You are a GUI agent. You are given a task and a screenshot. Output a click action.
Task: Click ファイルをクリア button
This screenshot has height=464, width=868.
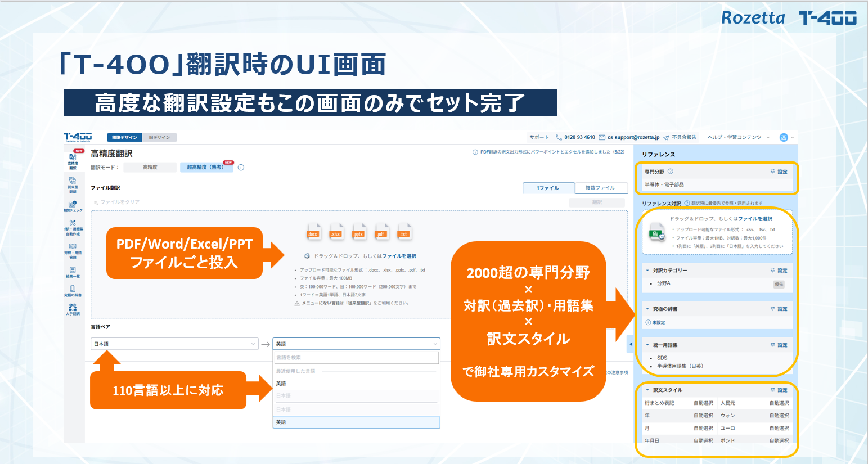pos(115,202)
